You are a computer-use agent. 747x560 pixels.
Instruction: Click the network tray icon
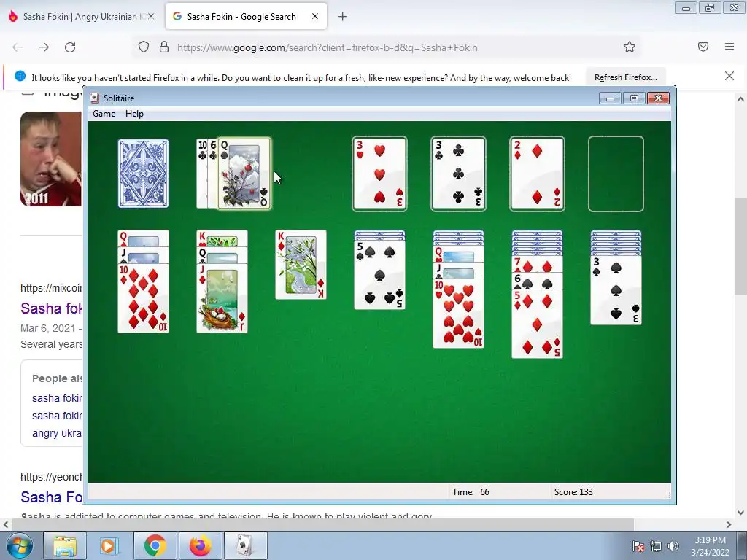click(x=656, y=546)
